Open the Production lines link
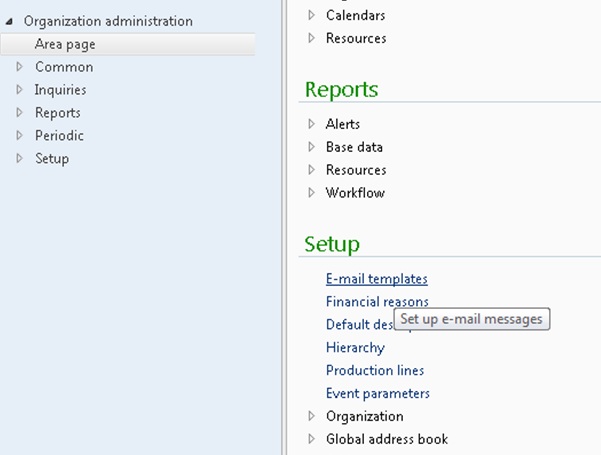 coord(375,371)
